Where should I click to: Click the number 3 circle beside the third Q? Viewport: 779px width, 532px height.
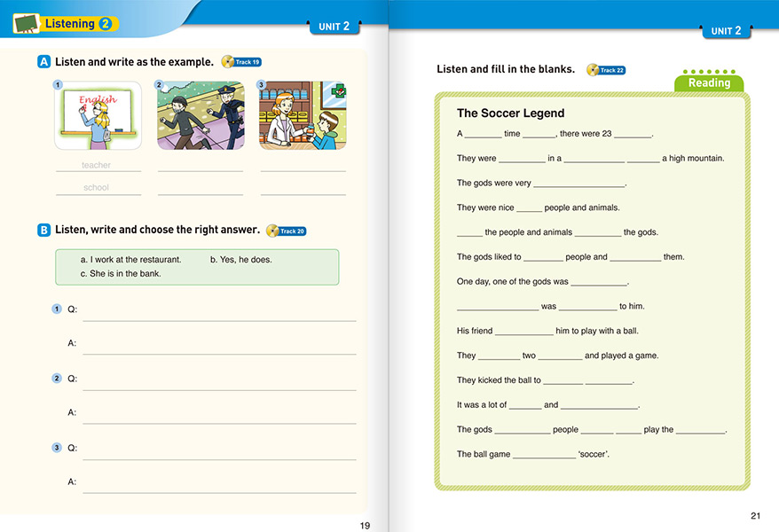tap(57, 448)
